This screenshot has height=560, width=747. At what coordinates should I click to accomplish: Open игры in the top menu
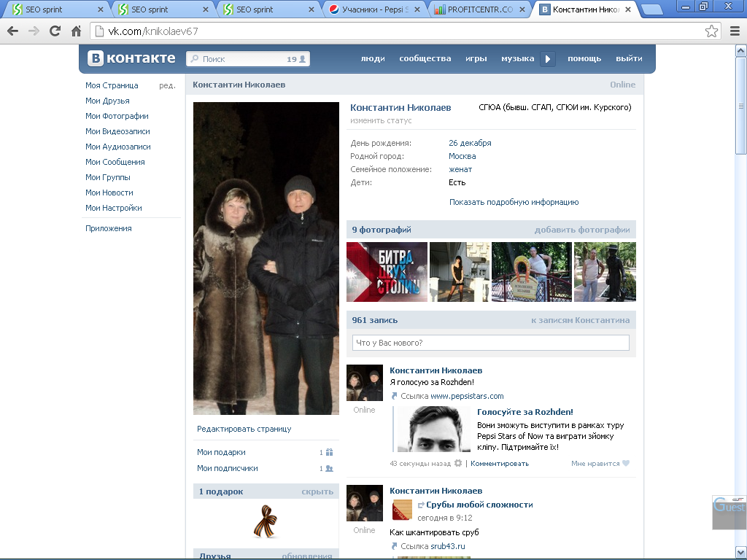click(476, 58)
